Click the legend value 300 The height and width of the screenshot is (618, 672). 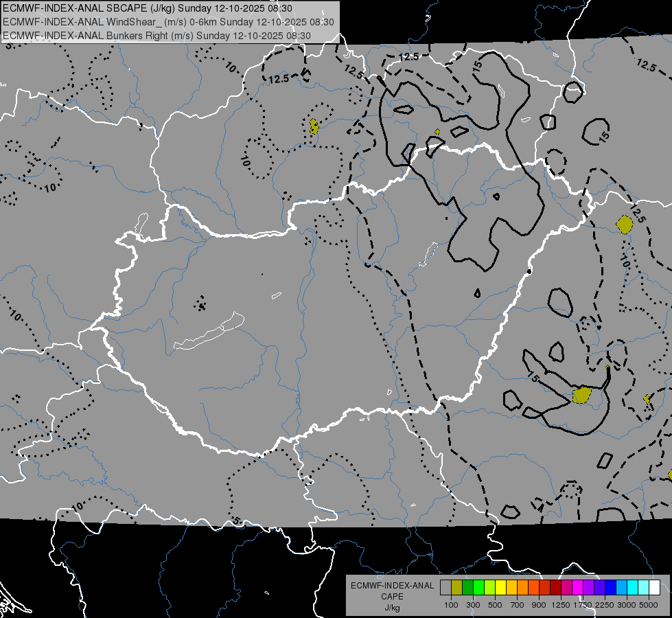(473, 605)
